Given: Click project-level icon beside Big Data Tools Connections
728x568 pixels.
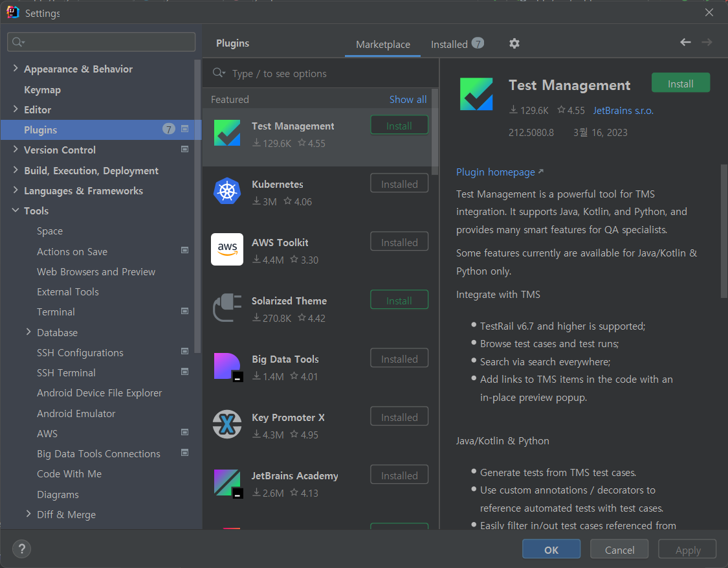Looking at the screenshot, I should pos(185,453).
